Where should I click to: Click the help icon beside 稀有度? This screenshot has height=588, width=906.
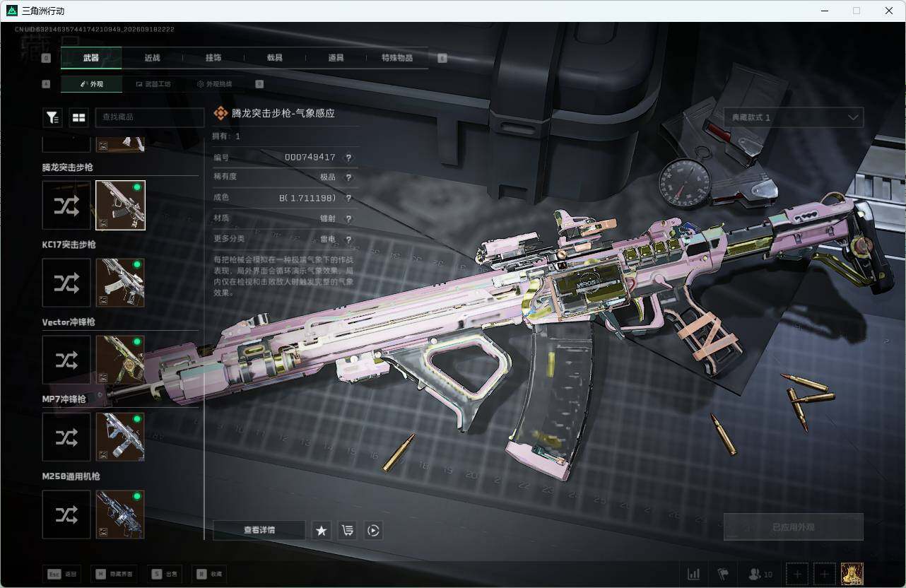click(348, 178)
